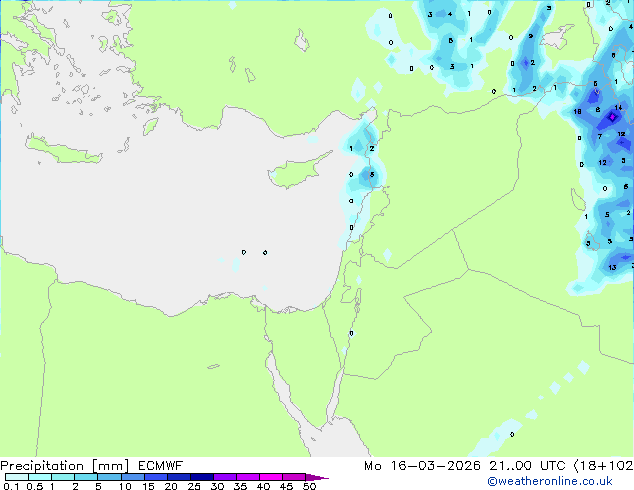Click the '13' precipitation value on the map

(612, 267)
